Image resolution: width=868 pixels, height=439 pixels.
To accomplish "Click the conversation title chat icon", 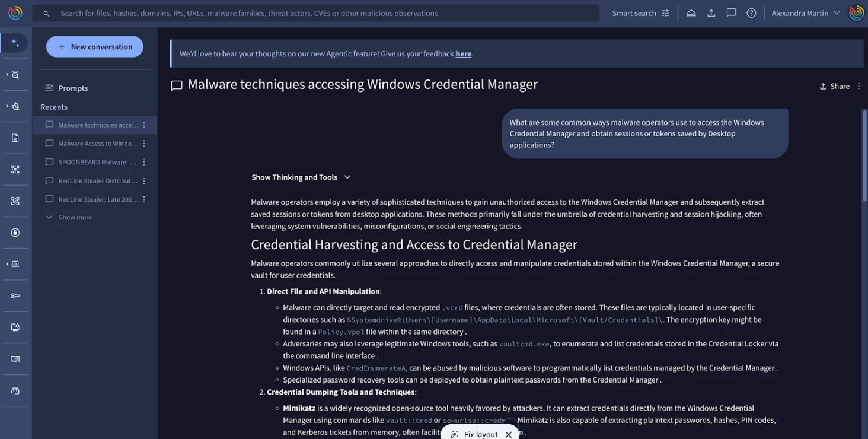I will [x=177, y=85].
